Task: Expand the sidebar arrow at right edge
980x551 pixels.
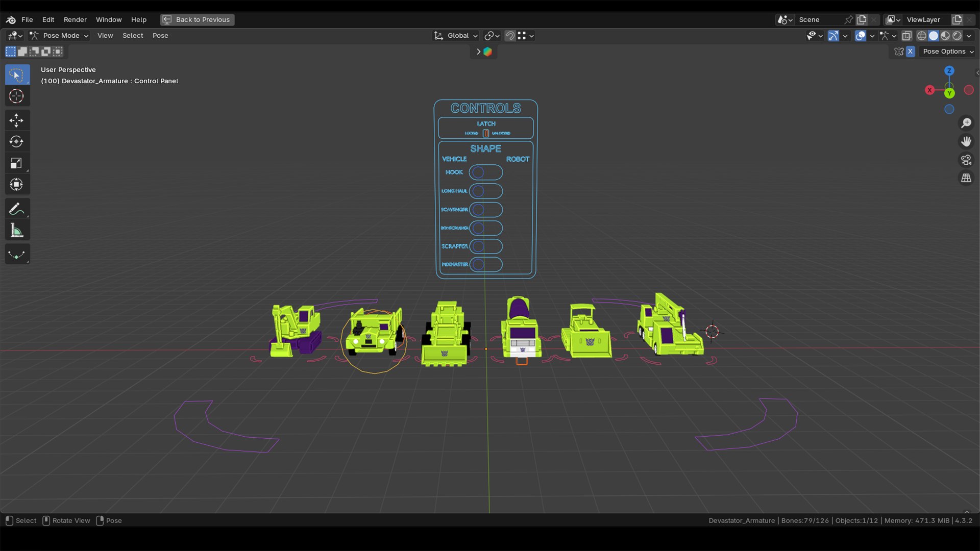Action: click(977, 73)
